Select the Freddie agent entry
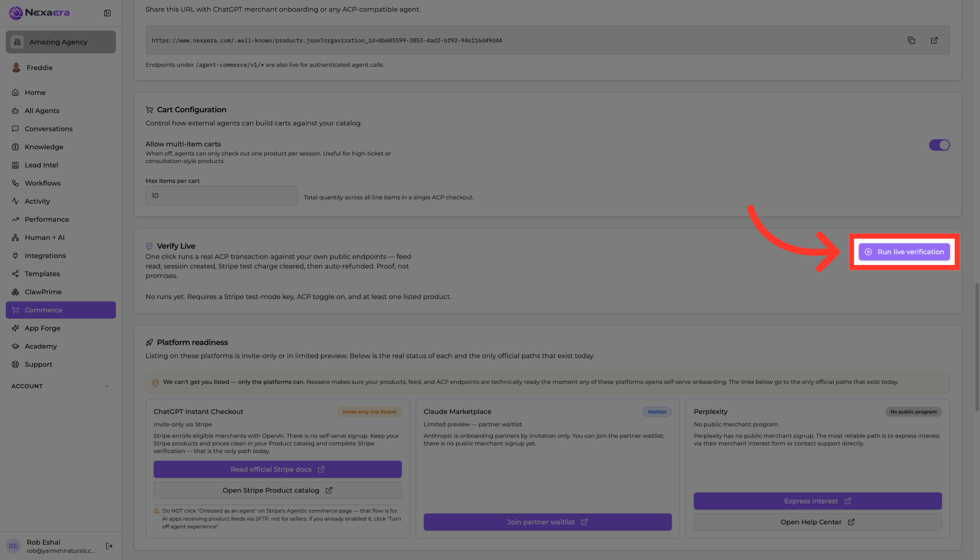The width and height of the screenshot is (980, 560). click(x=61, y=68)
